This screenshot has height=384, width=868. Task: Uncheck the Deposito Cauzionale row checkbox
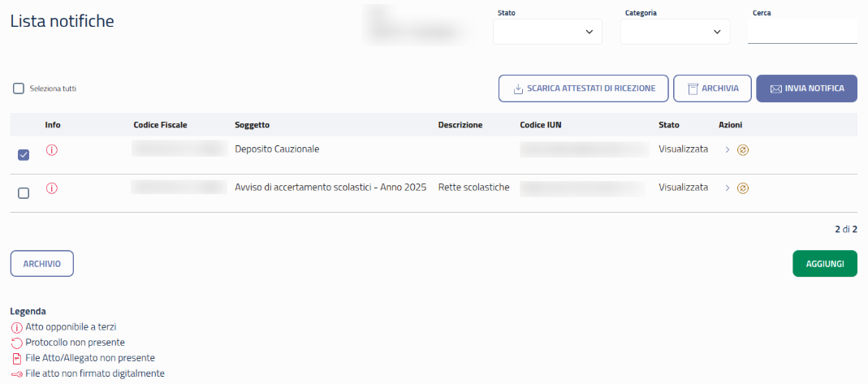pyautogui.click(x=24, y=155)
